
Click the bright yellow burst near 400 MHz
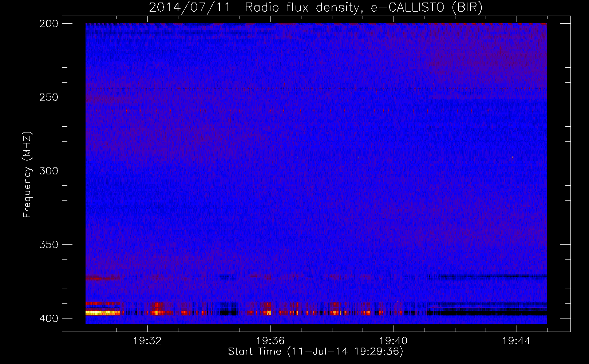tap(103, 313)
